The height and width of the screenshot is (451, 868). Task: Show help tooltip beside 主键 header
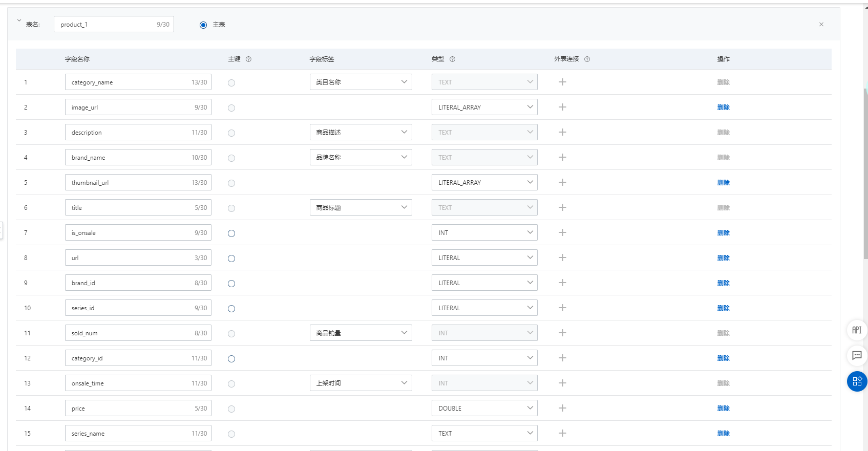[x=248, y=59]
